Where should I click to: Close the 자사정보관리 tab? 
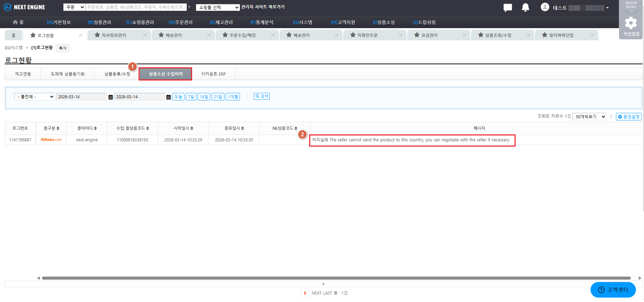(x=145, y=35)
